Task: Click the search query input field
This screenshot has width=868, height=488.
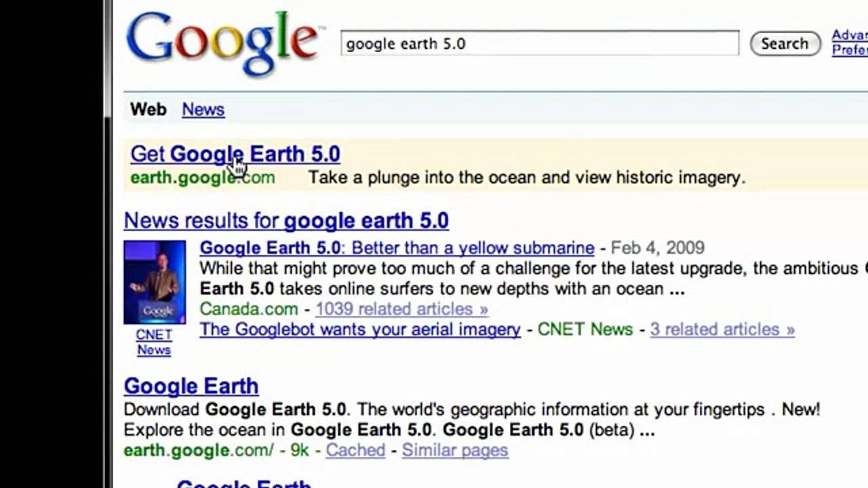Action: 540,43
